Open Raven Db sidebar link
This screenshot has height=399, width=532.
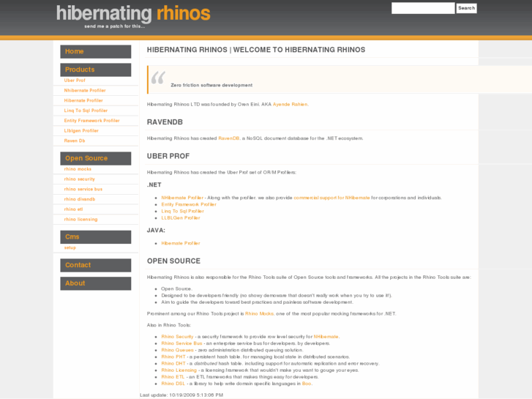[75, 141]
